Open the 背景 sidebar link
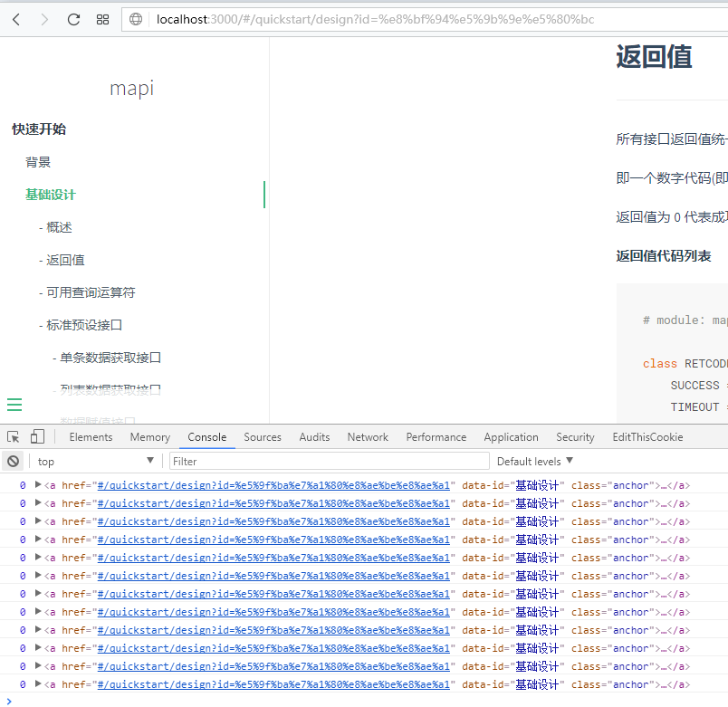728x707 pixels. (x=38, y=162)
